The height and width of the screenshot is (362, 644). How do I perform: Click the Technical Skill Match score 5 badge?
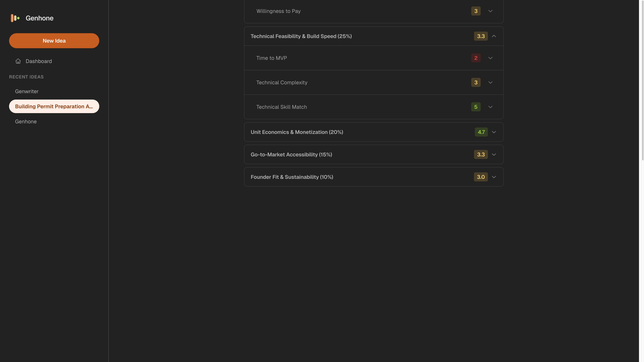476,107
